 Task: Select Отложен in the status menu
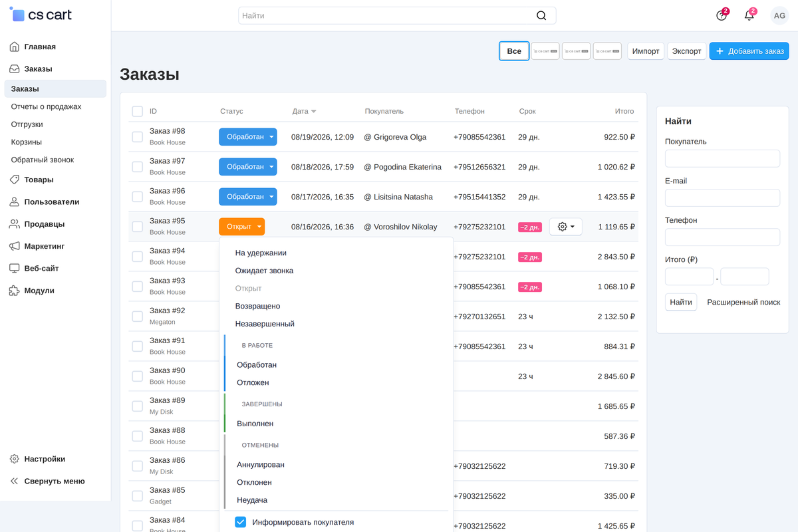coord(253,382)
